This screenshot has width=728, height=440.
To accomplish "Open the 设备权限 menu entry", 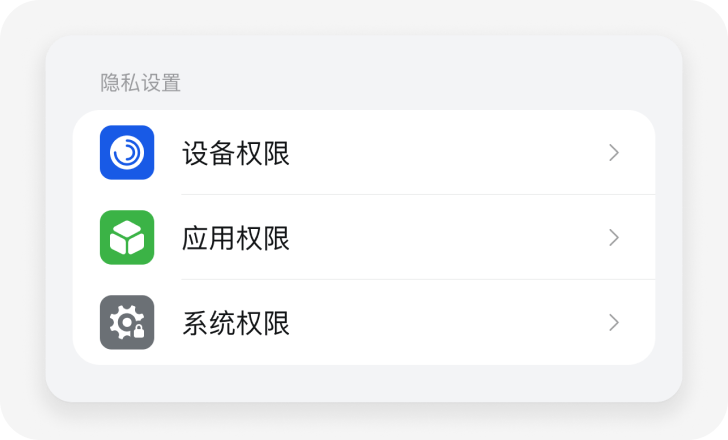I will coord(236,153).
